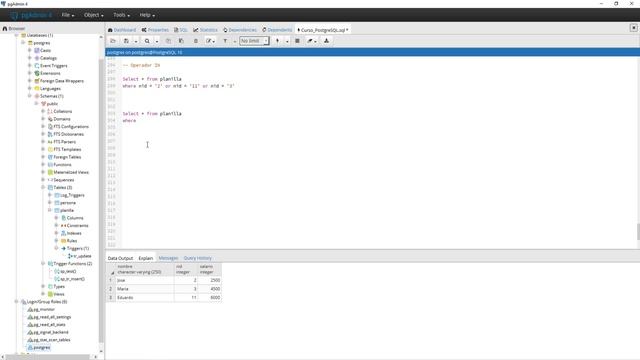The height and width of the screenshot is (360, 640).
Task: Click the Open File toolbar icon
Action: 113,41
